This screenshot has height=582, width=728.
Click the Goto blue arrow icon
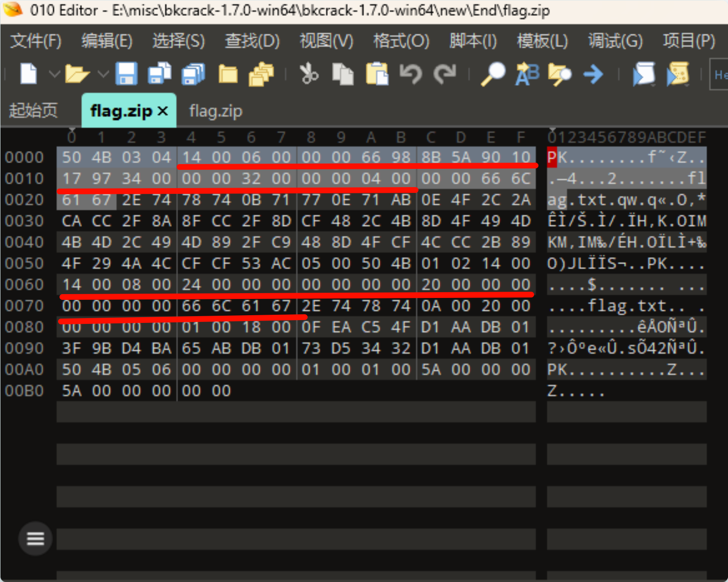(x=594, y=74)
